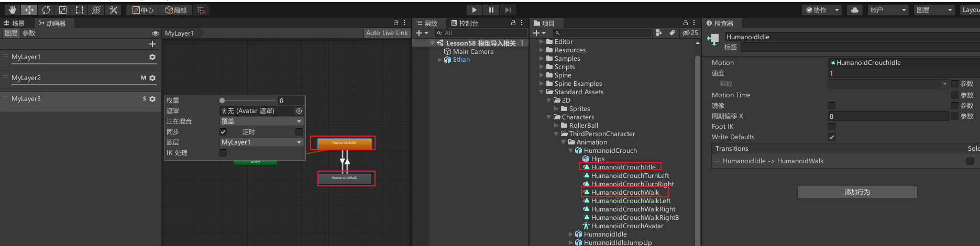The width and height of the screenshot is (980, 246).
Task: Click the Add Behaviour (添加行为) button
Action: tap(857, 192)
